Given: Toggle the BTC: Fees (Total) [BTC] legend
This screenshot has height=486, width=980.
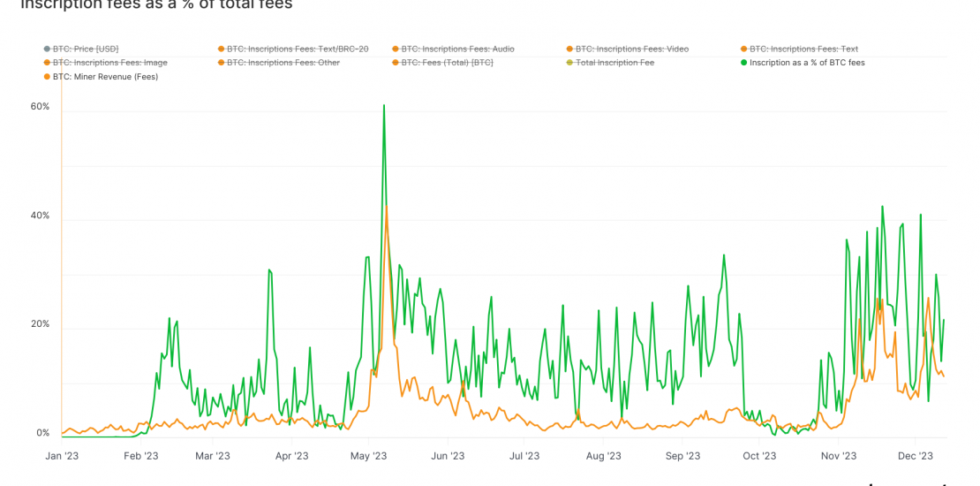Looking at the screenshot, I should 447,64.
